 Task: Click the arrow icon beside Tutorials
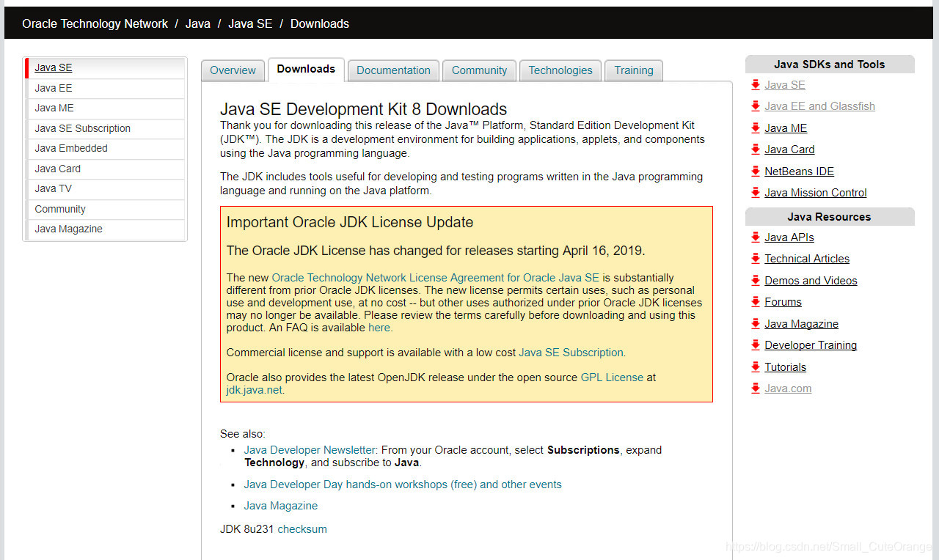(x=756, y=367)
